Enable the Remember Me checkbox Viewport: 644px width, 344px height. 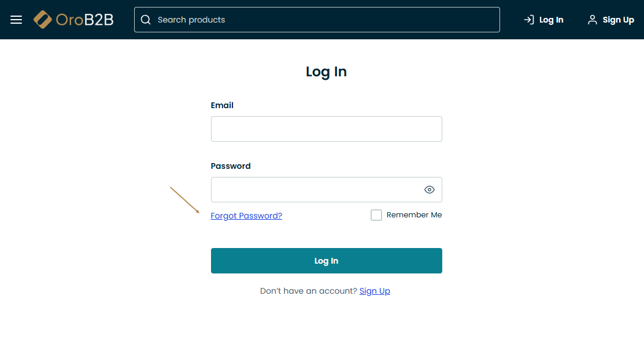point(376,215)
